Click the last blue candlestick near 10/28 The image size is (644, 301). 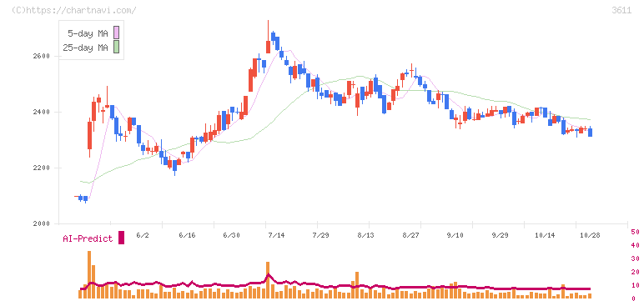pyautogui.click(x=591, y=133)
